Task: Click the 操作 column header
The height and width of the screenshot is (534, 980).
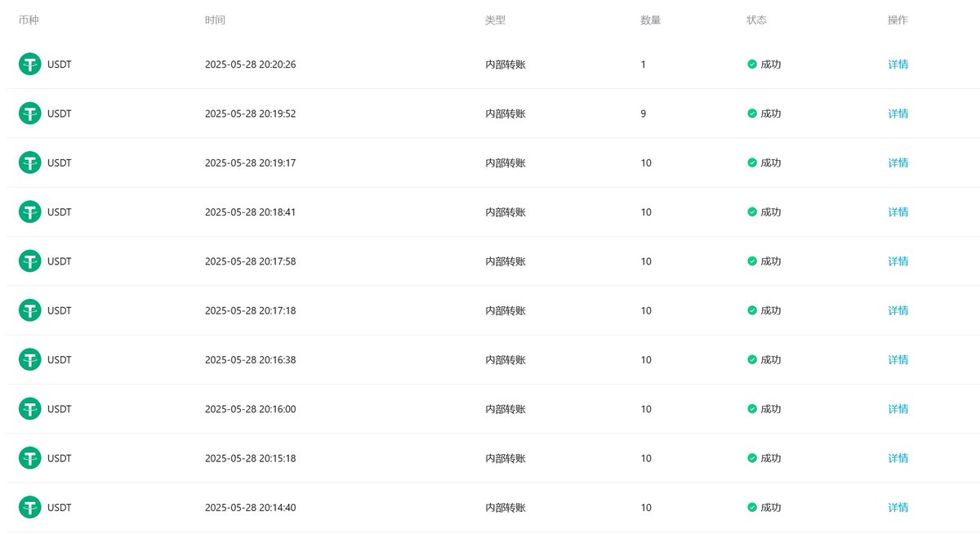Action: (898, 20)
